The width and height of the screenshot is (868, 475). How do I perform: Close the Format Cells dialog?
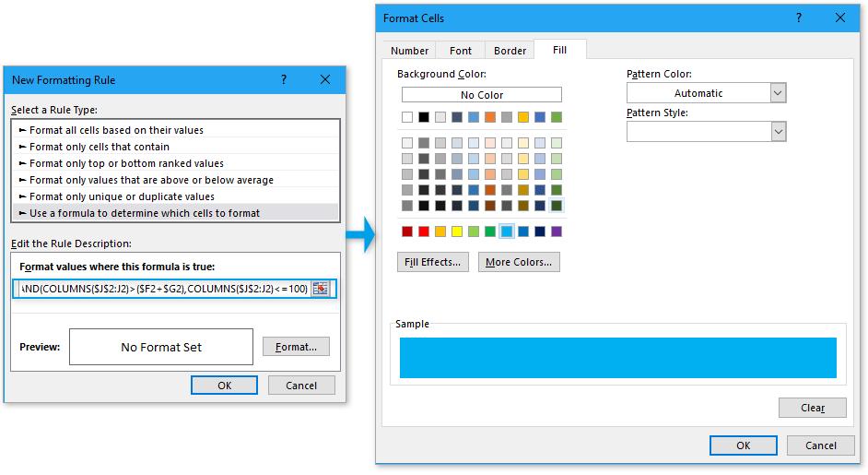click(x=840, y=18)
